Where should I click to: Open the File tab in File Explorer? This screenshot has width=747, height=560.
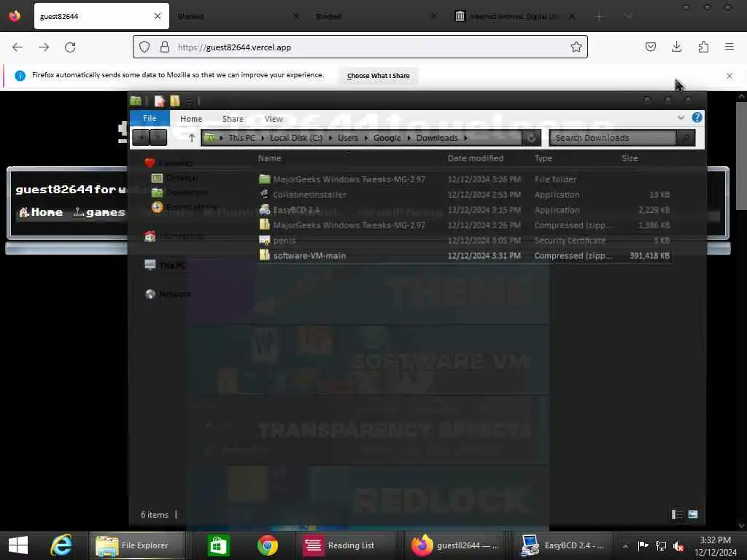150,118
